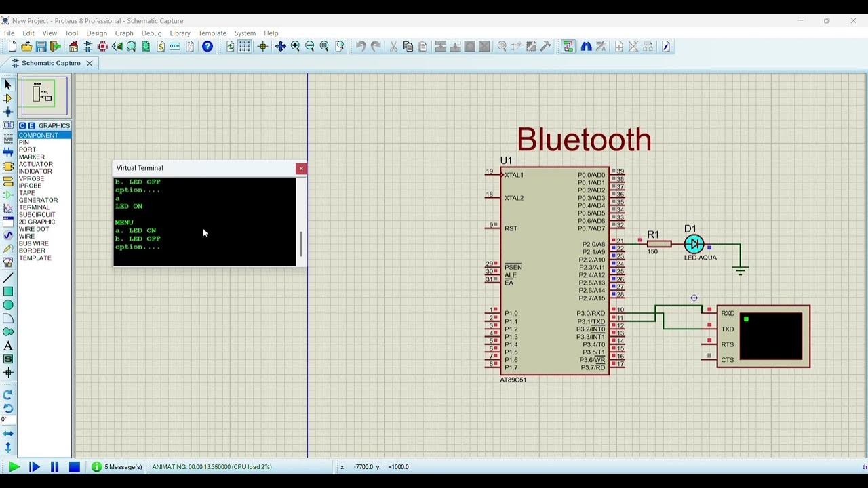Click the Bluetooth title text

point(584,140)
